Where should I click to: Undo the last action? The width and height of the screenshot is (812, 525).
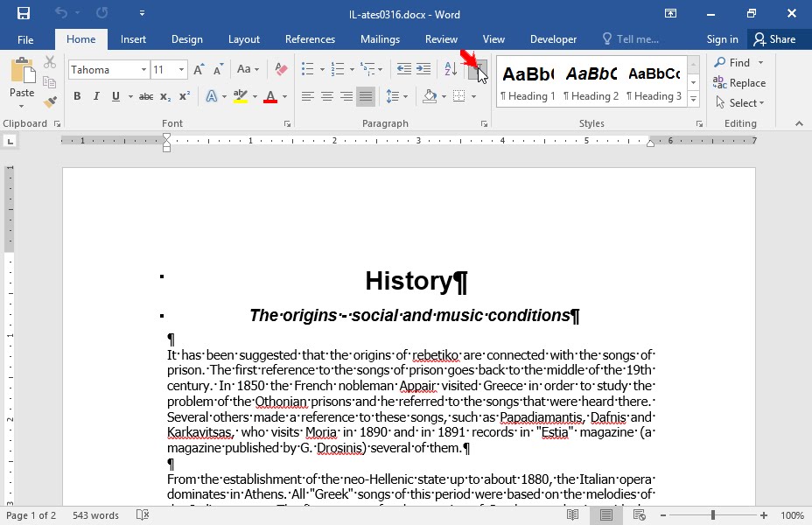pos(61,13)
